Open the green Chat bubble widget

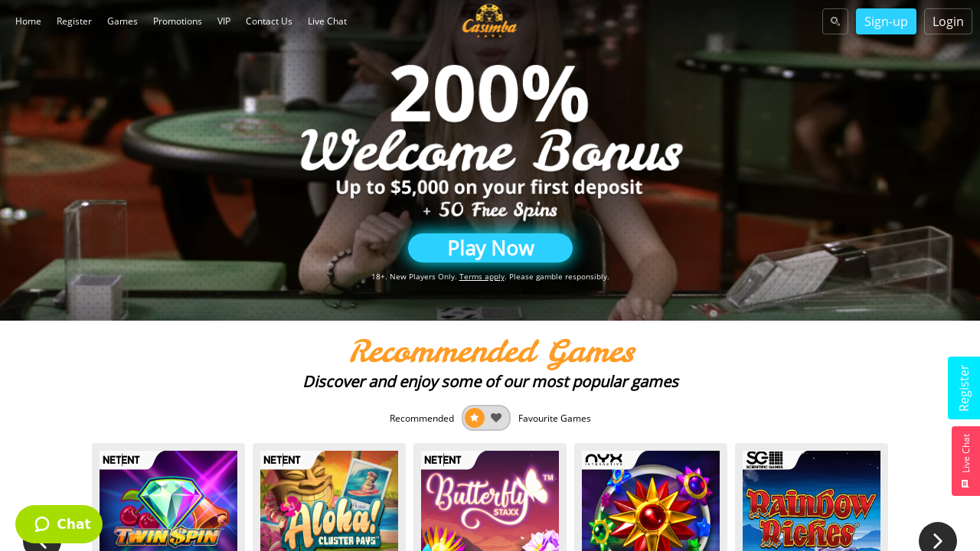pyautogui.click(x=59, y=524)
